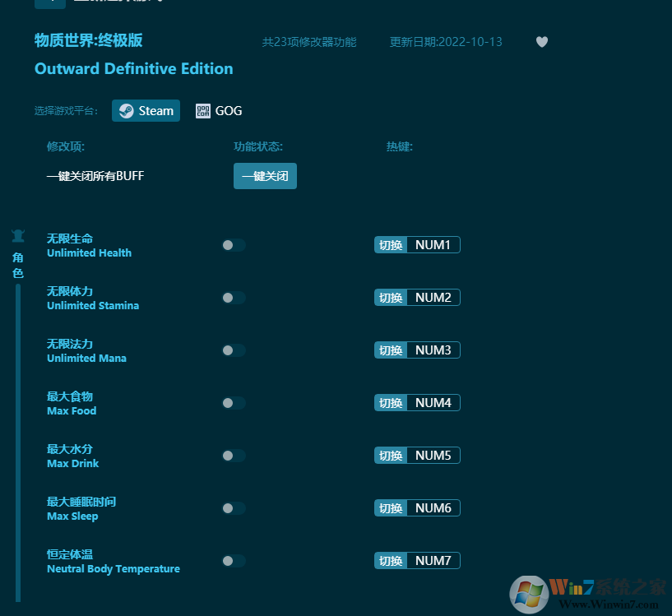
Task: Turn on Max Drink switch
Action: coord(234,456)
